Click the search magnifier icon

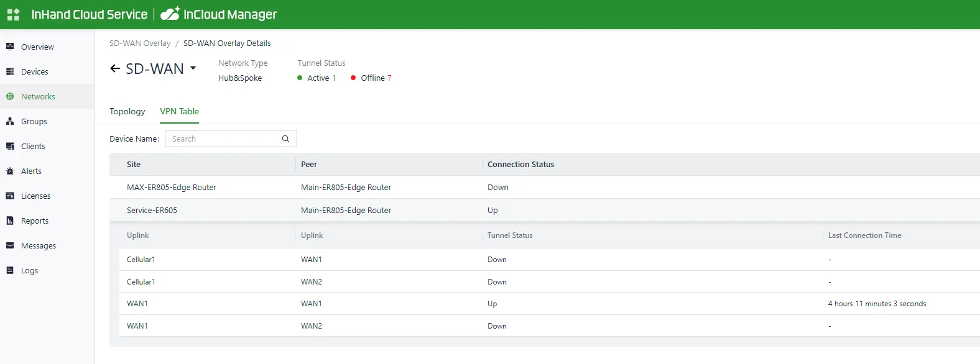(x=285, y=139)
